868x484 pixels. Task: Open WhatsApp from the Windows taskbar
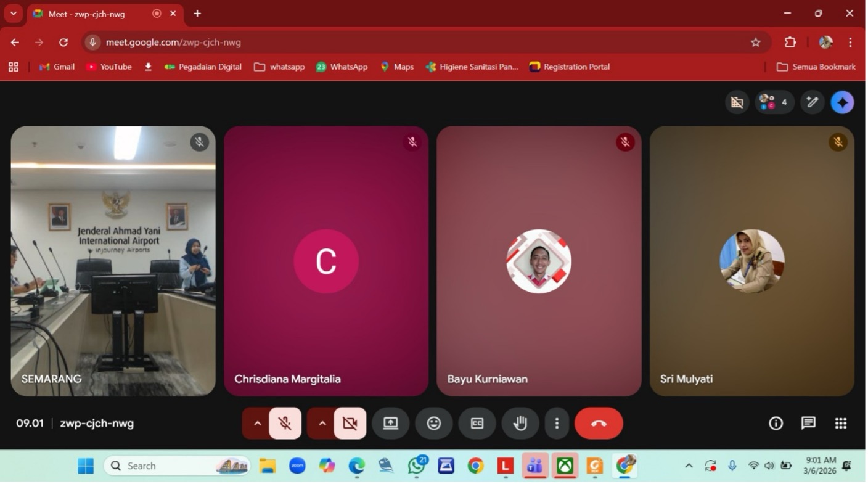pyautogui.click(x=417, y=466)
